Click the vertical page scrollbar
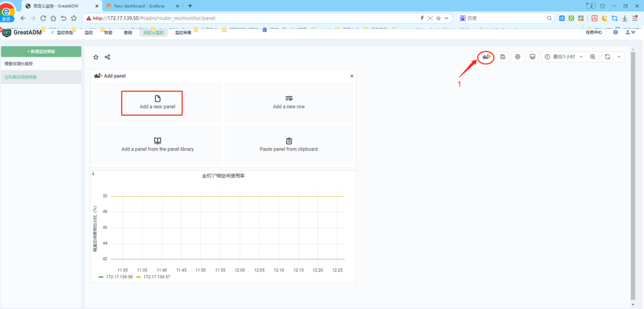 (633, 176)
